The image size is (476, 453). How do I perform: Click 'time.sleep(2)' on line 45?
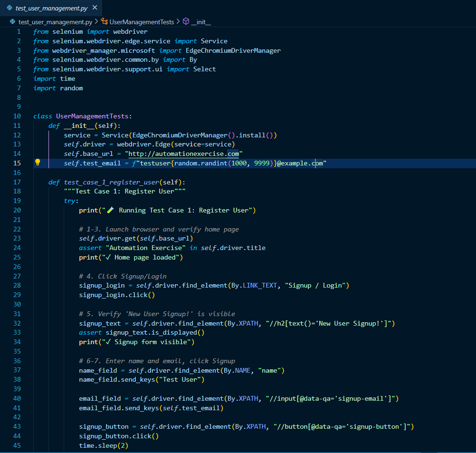click(104, 445)
